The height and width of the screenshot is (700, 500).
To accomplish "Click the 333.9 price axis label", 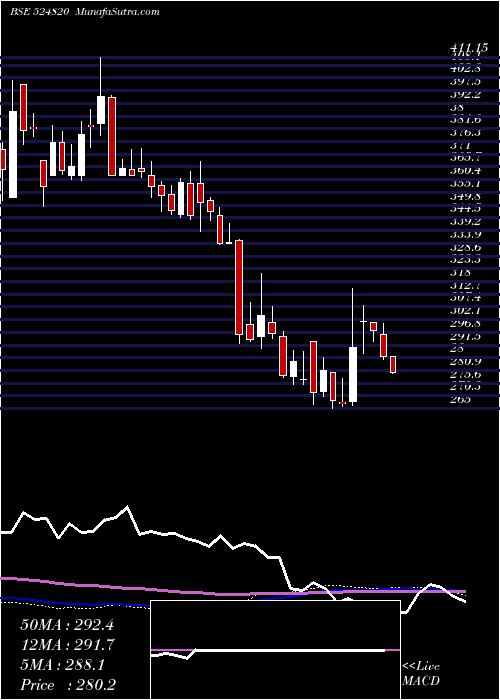I will point(466,234).
